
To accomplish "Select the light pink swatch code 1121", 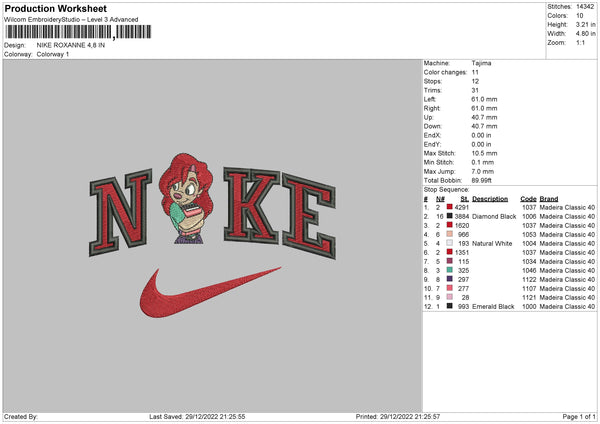I will (x=450, y=297).
